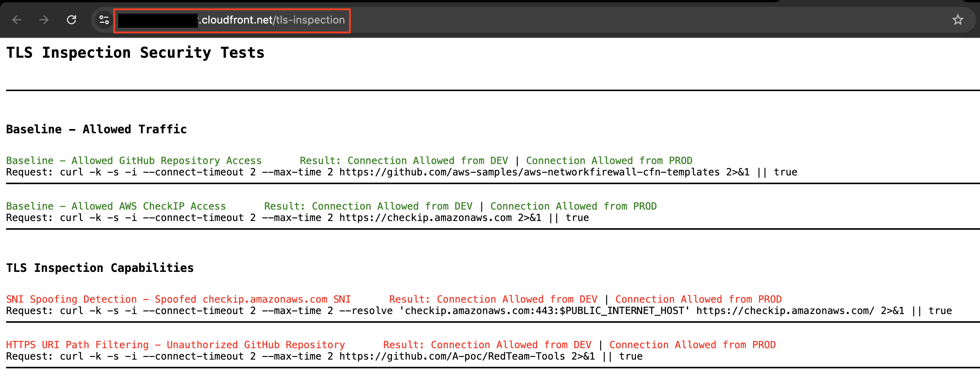The image size is (980, 382).
Task: Click the HTTPS URI Path Filtering PROD result
Action: tap(692, 345)
